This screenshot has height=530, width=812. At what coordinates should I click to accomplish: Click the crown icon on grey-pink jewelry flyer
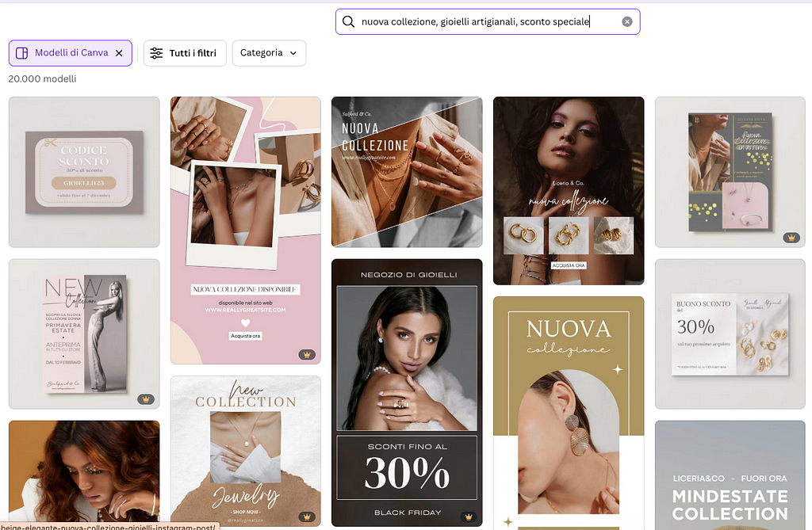791,238
